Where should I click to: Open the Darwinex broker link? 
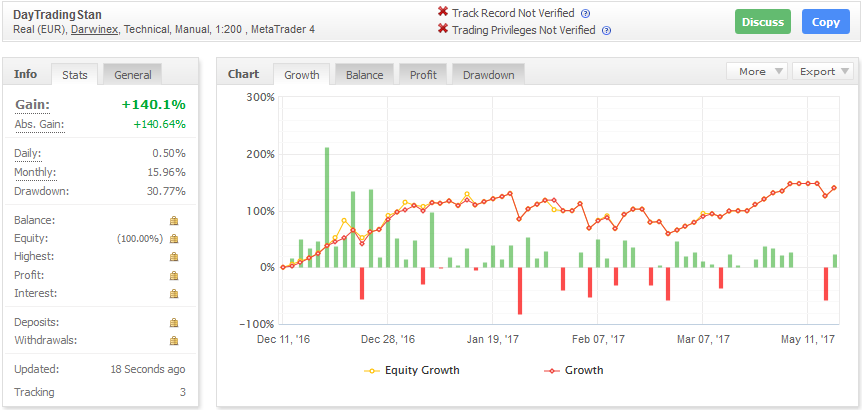click(x=94, y=30)
